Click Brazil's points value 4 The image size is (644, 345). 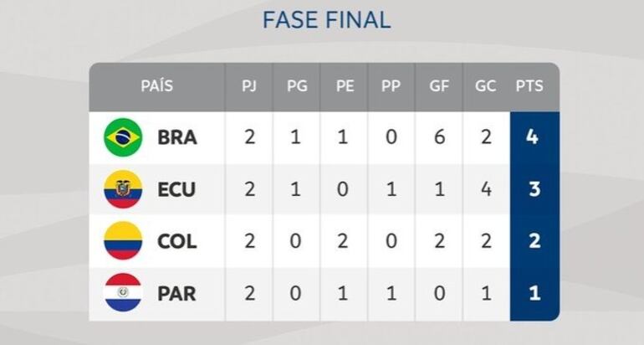coord(533,138)
